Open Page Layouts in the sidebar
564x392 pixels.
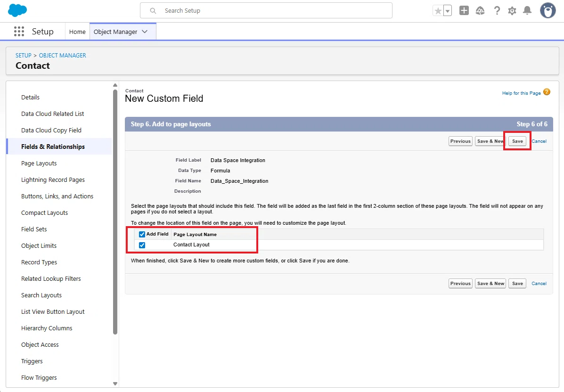click(x=39, y=163)
